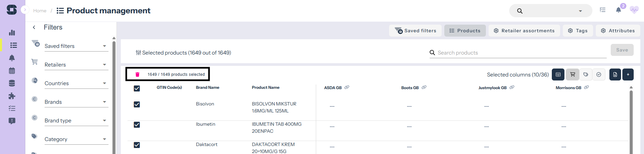Viewport: 644px width, 154px height.
Task: Click the analytics bar chart sidebar icon
Action: (12, 33)
